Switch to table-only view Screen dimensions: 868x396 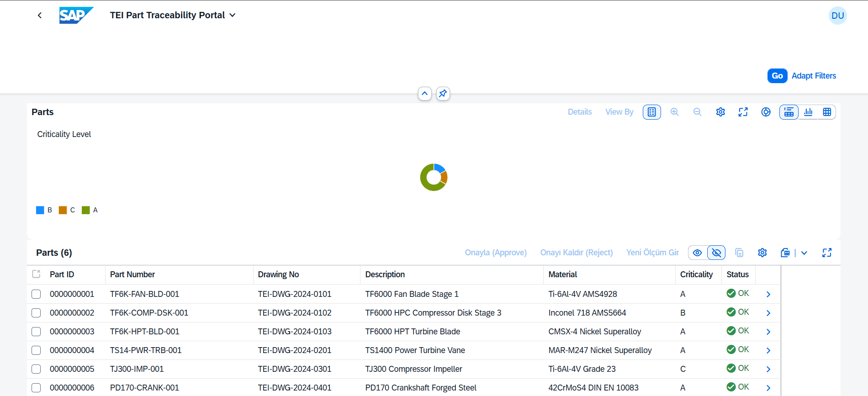click(x=827, y=112)
